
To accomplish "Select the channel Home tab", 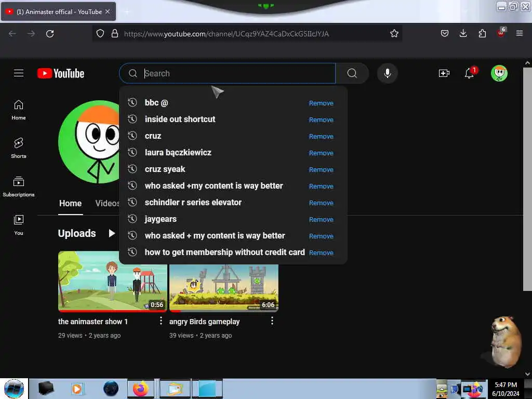I will coord(70,203).
